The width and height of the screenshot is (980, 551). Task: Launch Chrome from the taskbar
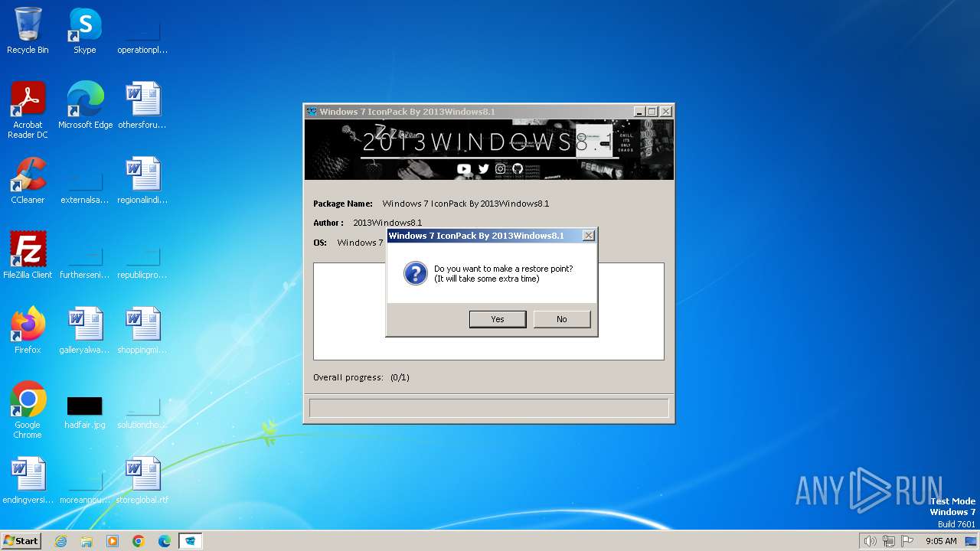point(139,541)
